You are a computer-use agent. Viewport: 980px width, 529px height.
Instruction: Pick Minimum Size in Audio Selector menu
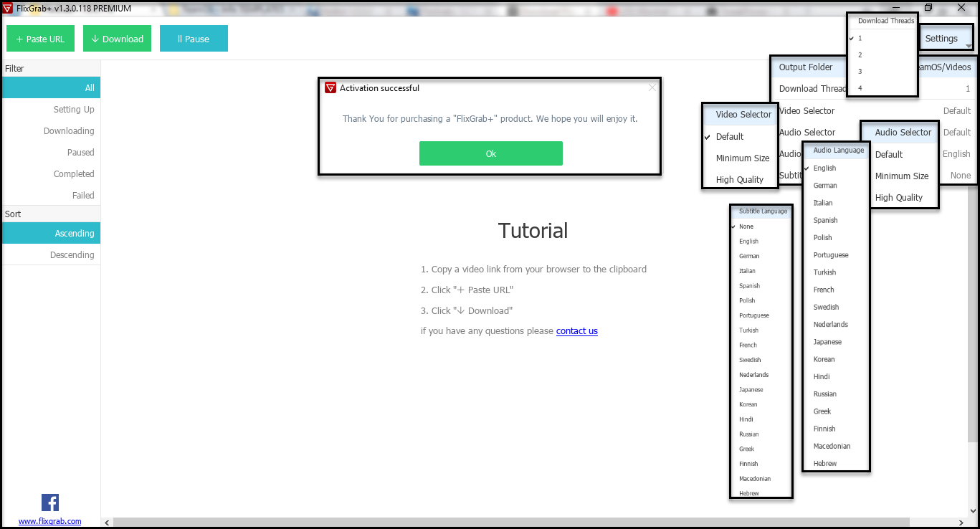903,176
